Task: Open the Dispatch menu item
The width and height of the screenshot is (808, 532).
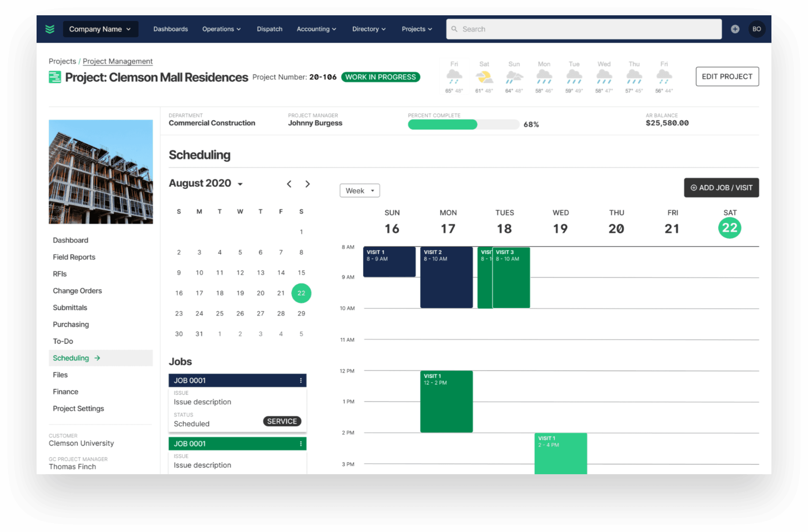Action: 270,29
